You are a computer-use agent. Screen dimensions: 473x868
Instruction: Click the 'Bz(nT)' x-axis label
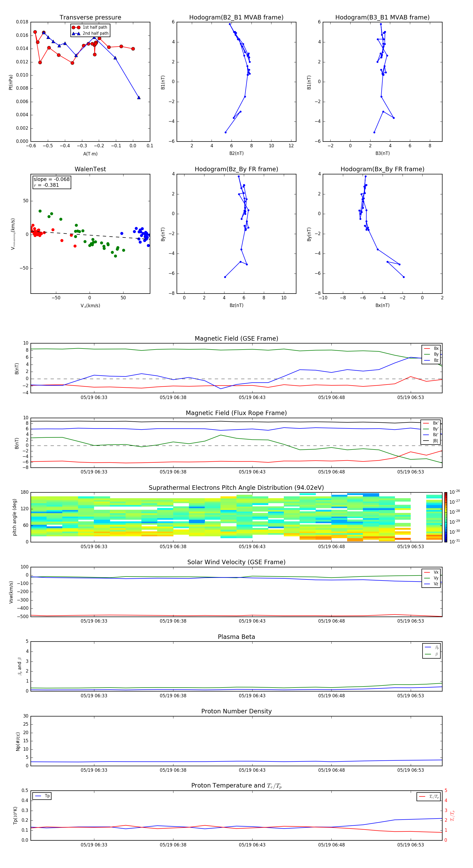[236, 305]
